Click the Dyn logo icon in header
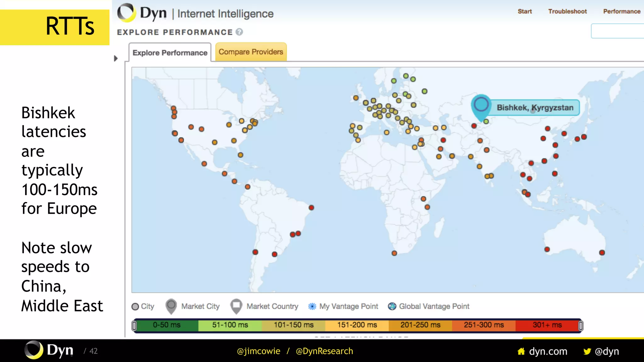 (x=127, y=13)
